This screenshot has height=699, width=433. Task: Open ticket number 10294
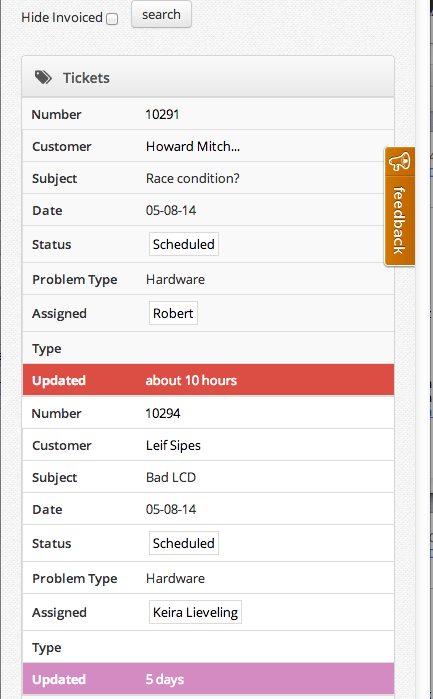click(x=163, y=413)
